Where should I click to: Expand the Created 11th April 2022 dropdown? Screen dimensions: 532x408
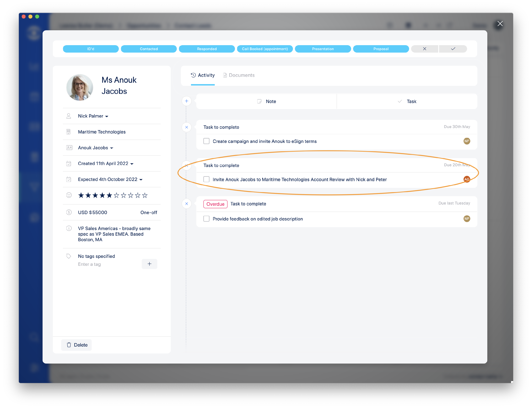coord(106,164)
